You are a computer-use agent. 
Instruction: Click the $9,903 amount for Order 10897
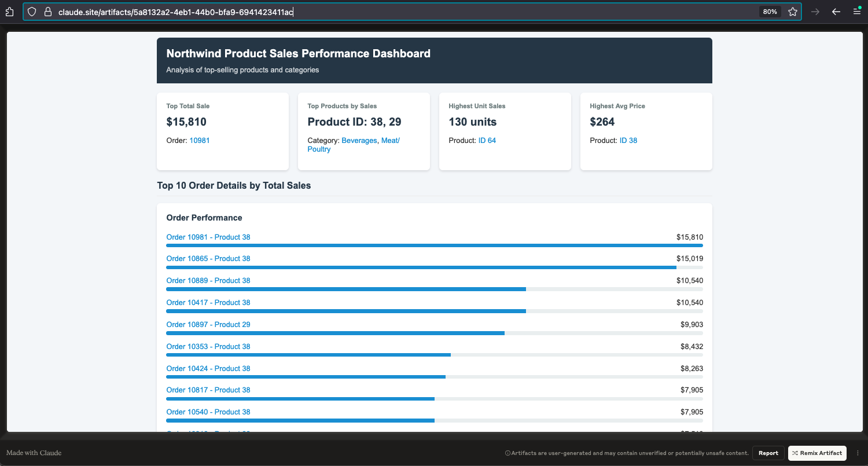coord(692,325)
